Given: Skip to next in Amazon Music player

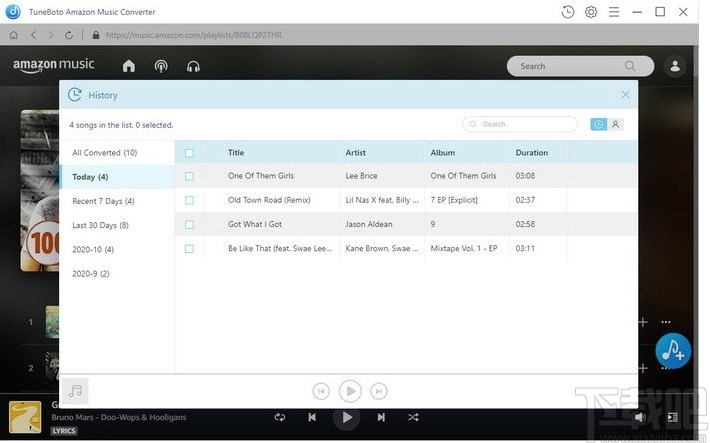Looking at the screenshot, I should (x=381, y=417).
